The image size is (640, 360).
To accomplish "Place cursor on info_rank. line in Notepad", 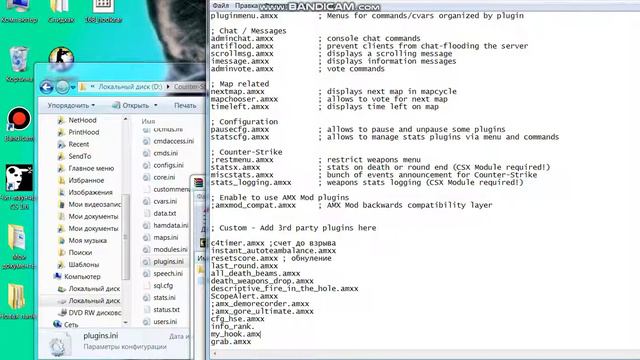I will click(x=232, y=327).
